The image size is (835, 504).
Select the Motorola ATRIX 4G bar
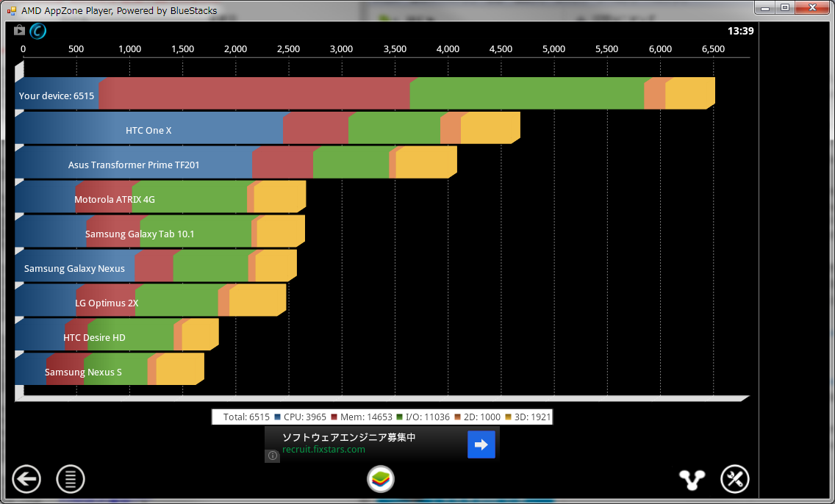coord(160,197)
